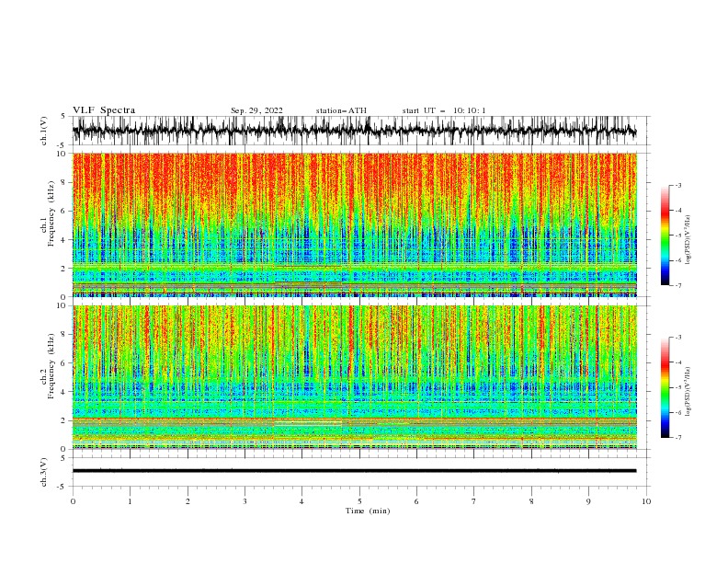This screenshot has height=563, width=728.
Task: Click the time axis tick label '3'
Action: click(245, 501)
